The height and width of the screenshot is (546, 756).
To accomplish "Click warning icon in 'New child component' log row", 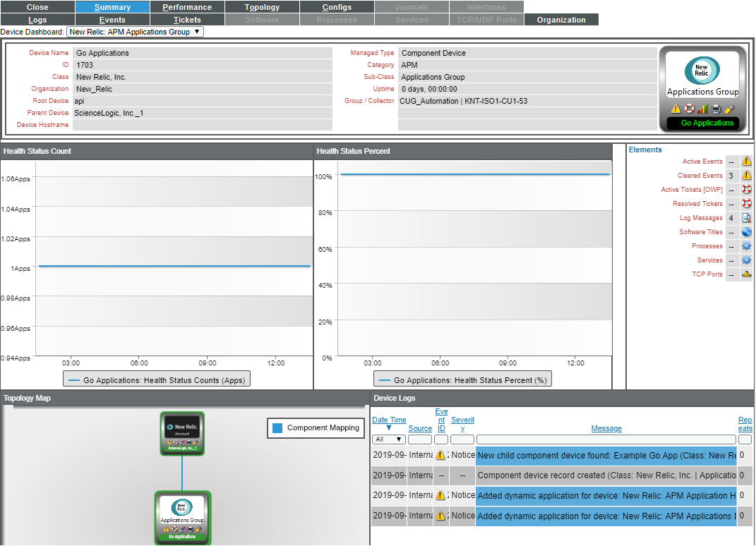I will pos(440,455).
